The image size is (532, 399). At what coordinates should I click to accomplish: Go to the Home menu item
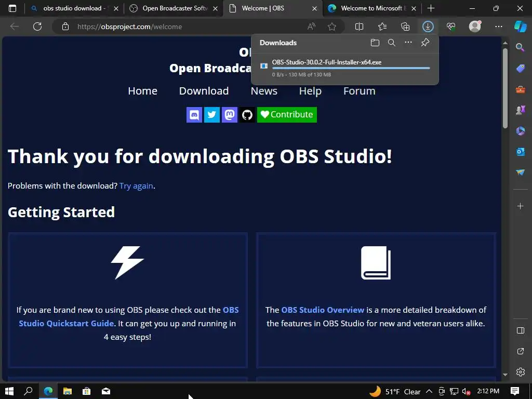click(x=142, y=91)
